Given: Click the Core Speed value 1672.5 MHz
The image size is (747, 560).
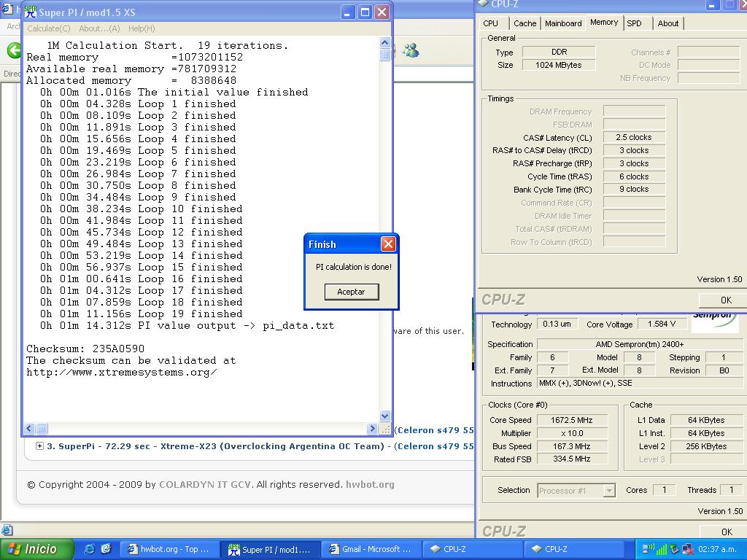Looking at the screenshot, I should coord(572,420).
